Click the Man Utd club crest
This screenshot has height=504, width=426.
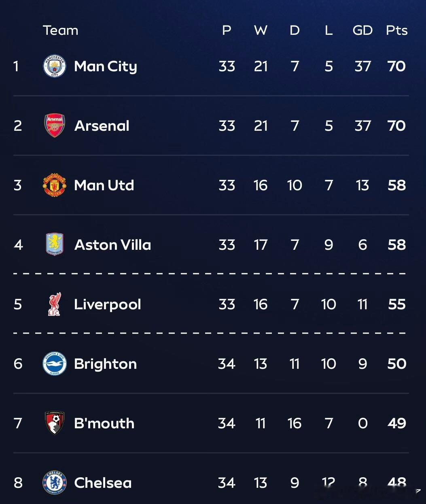55,185
